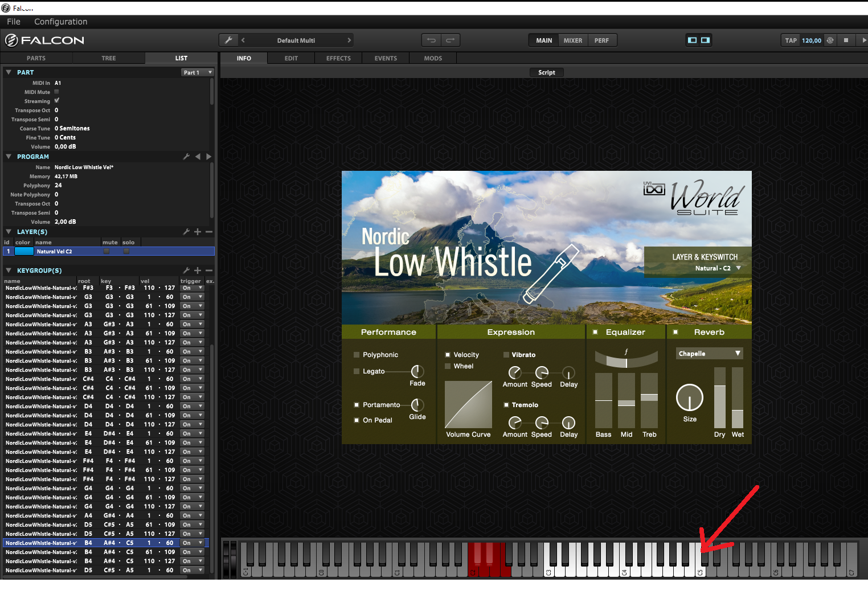Toggle the Tremolo checkbox
The height and width of the screenshot is (599, 868).
click(x=506, y=405)
